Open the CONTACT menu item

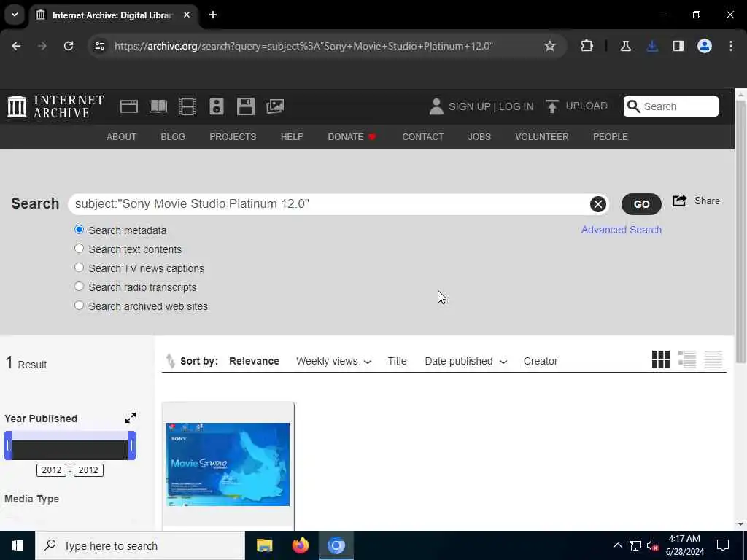(x=422, y=136)
